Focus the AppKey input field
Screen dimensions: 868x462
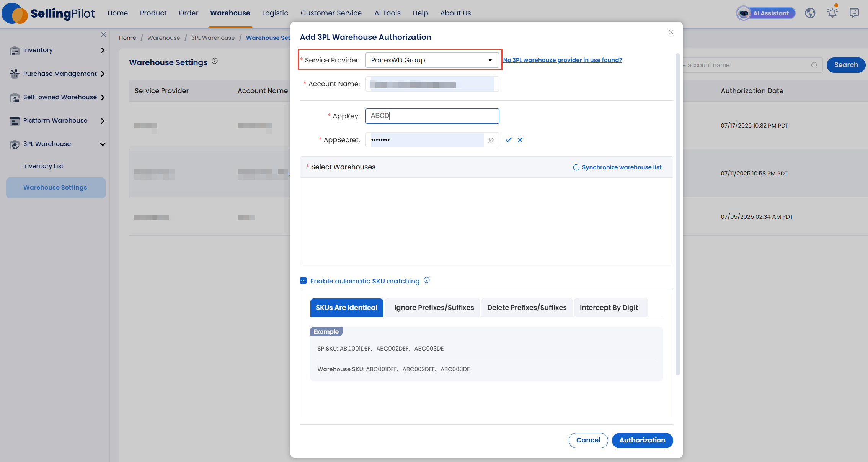point(432,116)
